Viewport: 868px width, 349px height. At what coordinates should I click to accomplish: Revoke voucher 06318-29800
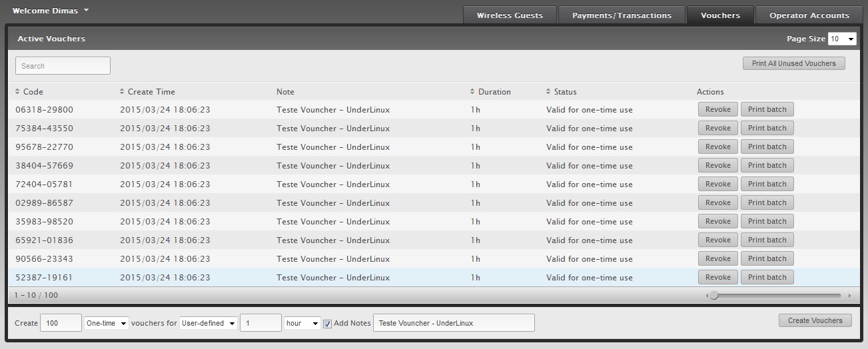point(718,109)
